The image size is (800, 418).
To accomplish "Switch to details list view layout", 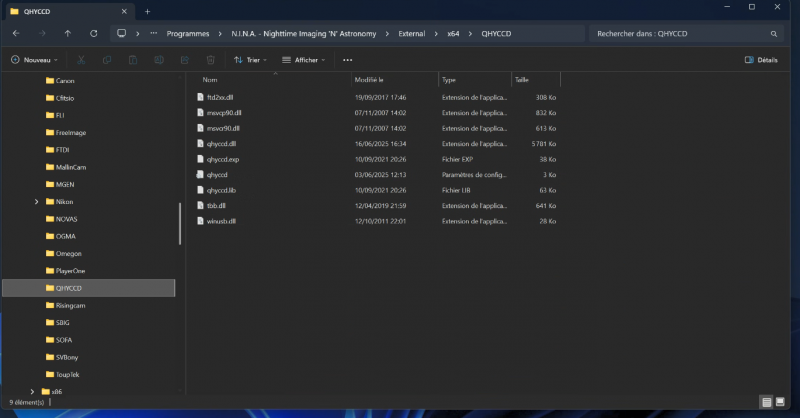I will [766, 402].
